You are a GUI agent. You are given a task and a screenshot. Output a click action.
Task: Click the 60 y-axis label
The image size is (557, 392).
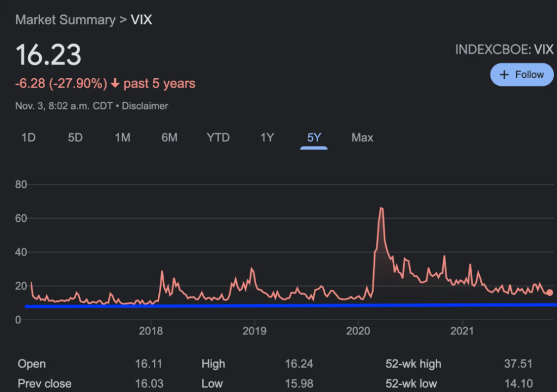click(21, 218)
